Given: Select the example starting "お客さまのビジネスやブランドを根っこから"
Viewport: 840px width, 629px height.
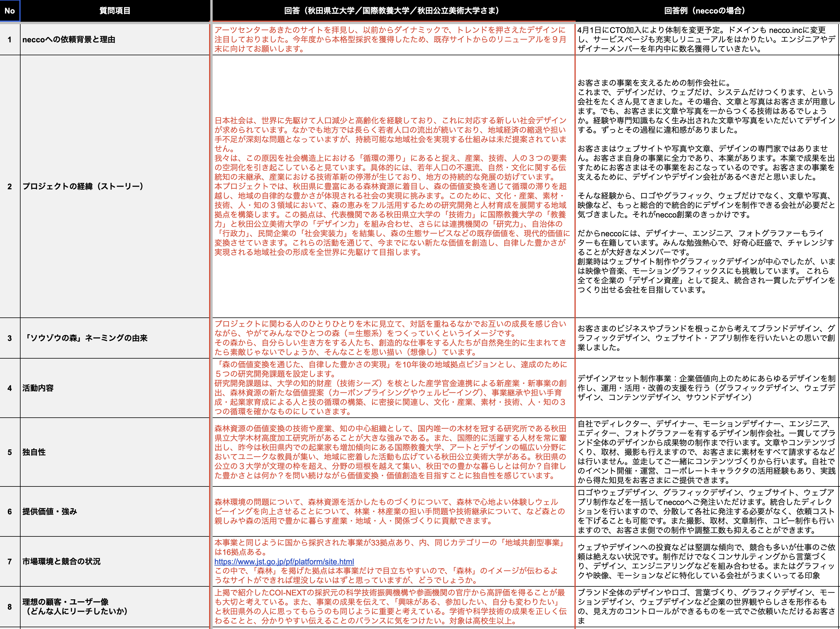Looking at the screenshot, I should tap(707, 338).
